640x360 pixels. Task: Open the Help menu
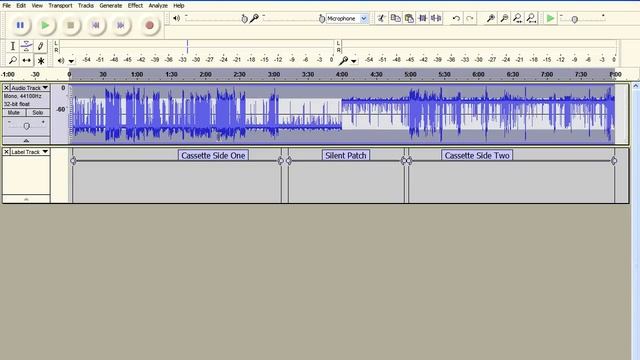click(179, 6)
